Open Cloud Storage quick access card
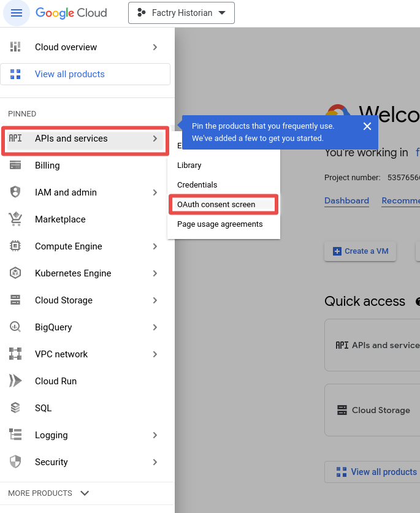Screen dimensions: 420x513 pyautogui.click(x=372, y=410)
